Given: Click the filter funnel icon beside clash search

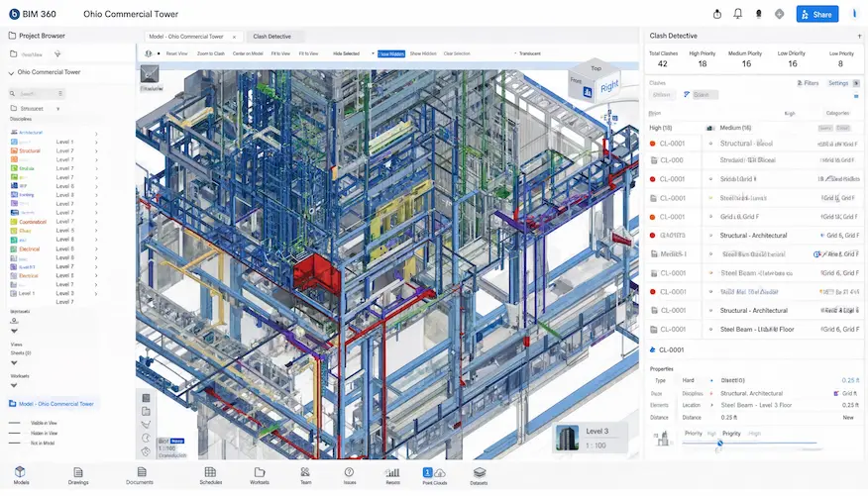Looking at the screenshot, I should (687, 95).
